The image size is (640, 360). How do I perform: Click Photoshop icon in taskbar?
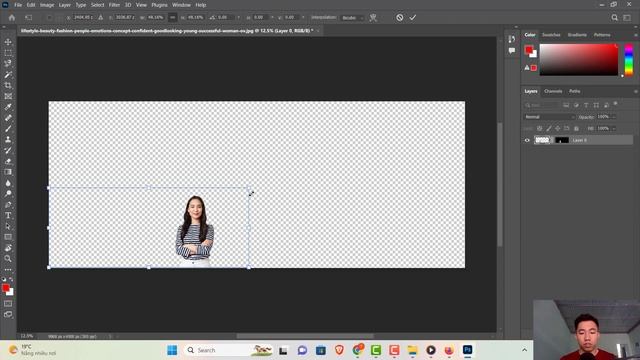(468, 350)
